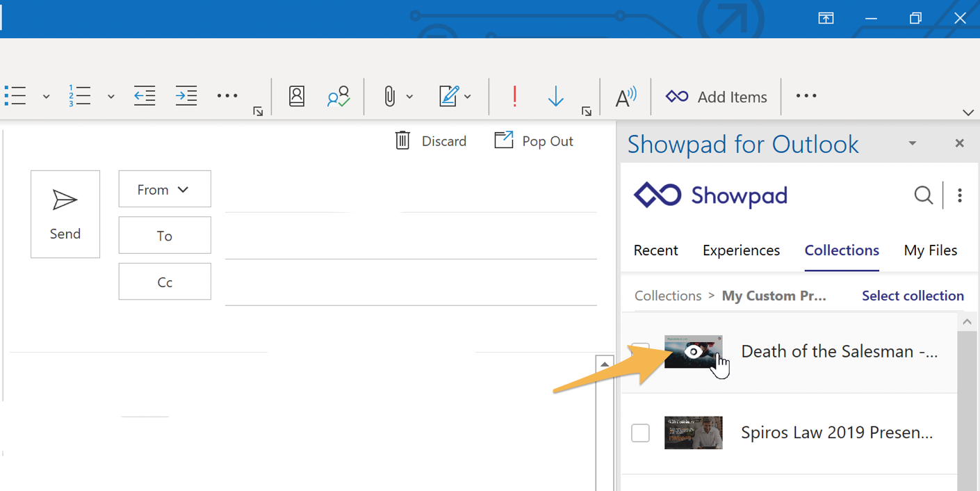Image resolution: width=980 pixels, height=491 pixels.
Task: Open the From account dropdown
Action: pyautogui.click(x=165, y=189)
